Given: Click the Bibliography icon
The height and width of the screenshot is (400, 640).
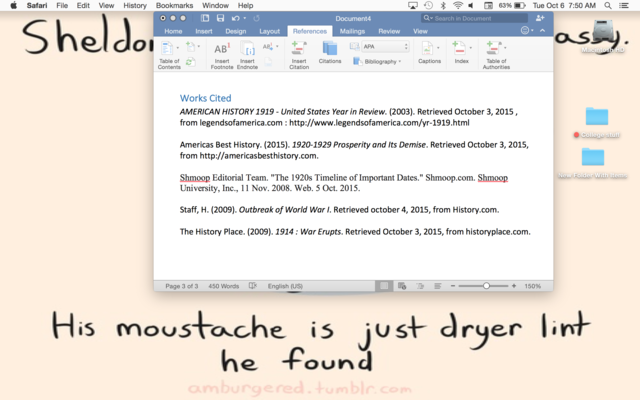Looking at the screenshot, I should pyautogui.click(x=358, y=61).
